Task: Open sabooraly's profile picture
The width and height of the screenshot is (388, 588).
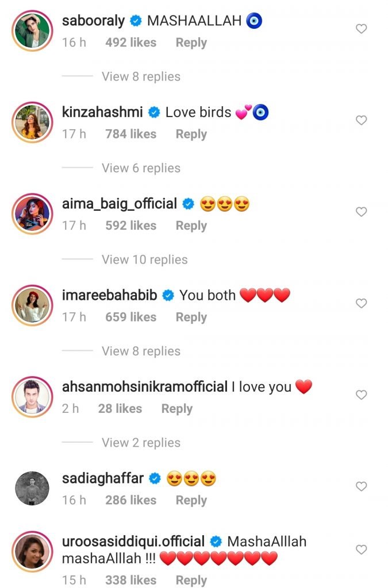Action: [32, 30]
